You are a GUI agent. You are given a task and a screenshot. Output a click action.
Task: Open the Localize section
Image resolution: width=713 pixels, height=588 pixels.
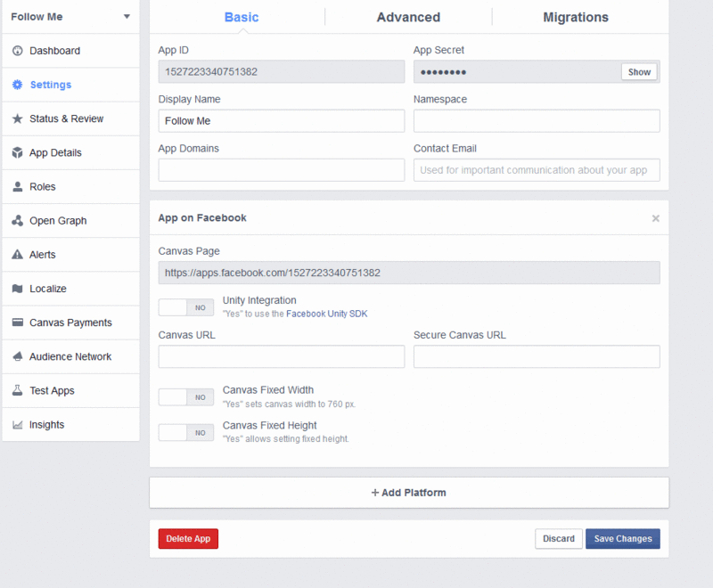[70, 289]
